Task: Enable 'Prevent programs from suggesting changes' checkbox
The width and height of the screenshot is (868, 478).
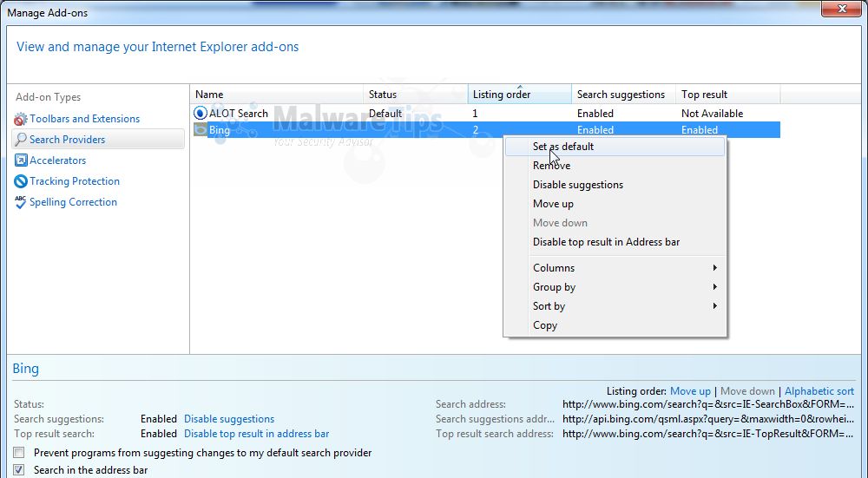Action: 19,453
